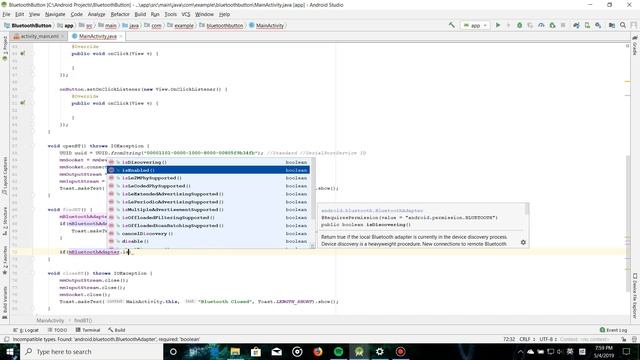Viewport: 640px width, 360px height.
Task: Open the Navigate menu
Action: coord(55,14)
